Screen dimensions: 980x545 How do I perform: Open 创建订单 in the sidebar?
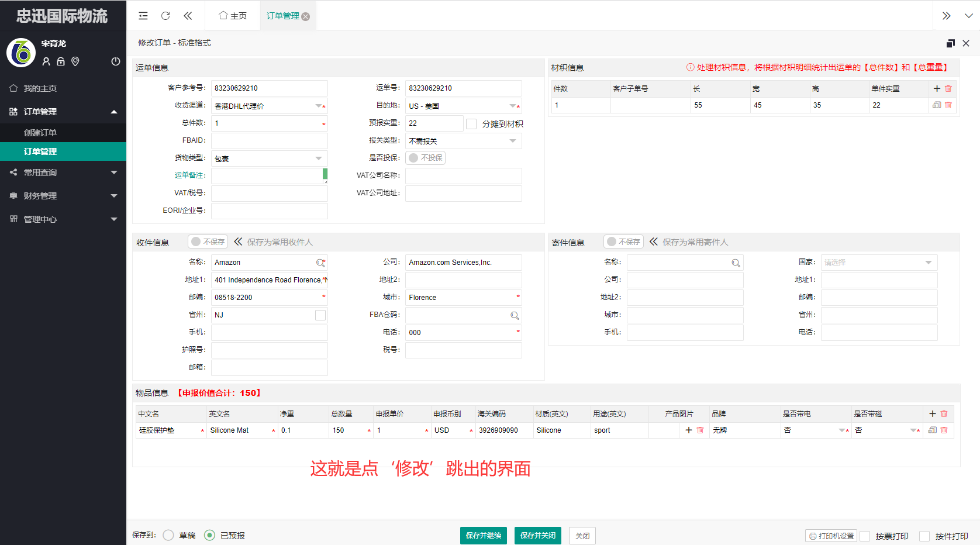(40, 133)
